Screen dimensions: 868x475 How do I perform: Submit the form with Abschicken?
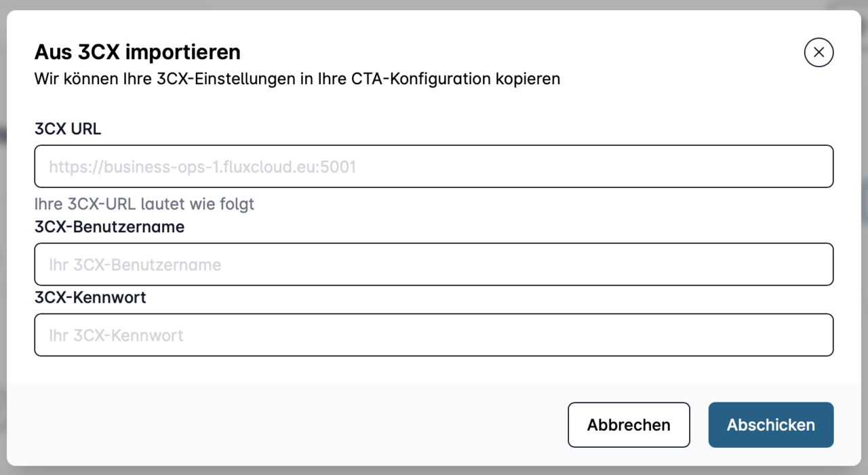(770, 425)
